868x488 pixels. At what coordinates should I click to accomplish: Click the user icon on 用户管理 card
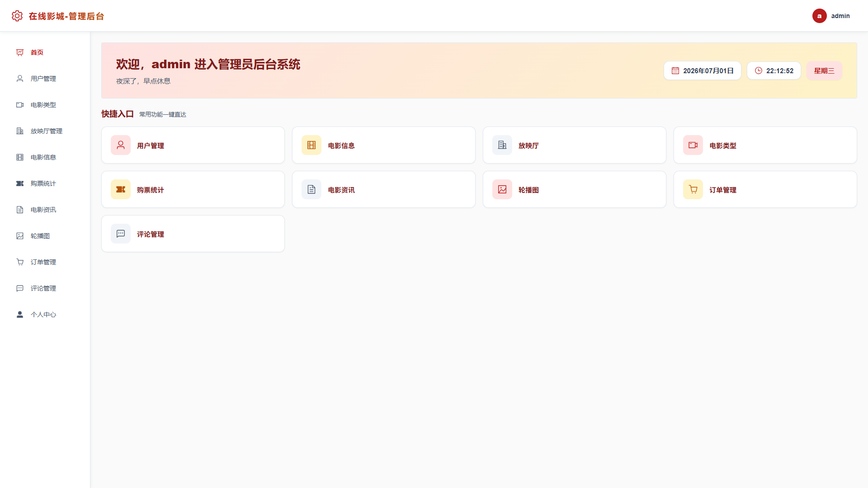point(121,145)
